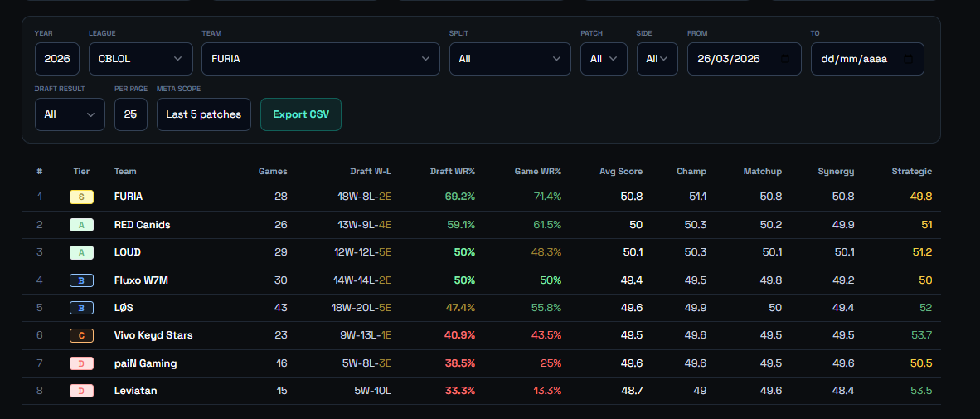
Task: Select the Vivo Keyd Stars team name
Action: pyautogui.click(x=153, y=335)
